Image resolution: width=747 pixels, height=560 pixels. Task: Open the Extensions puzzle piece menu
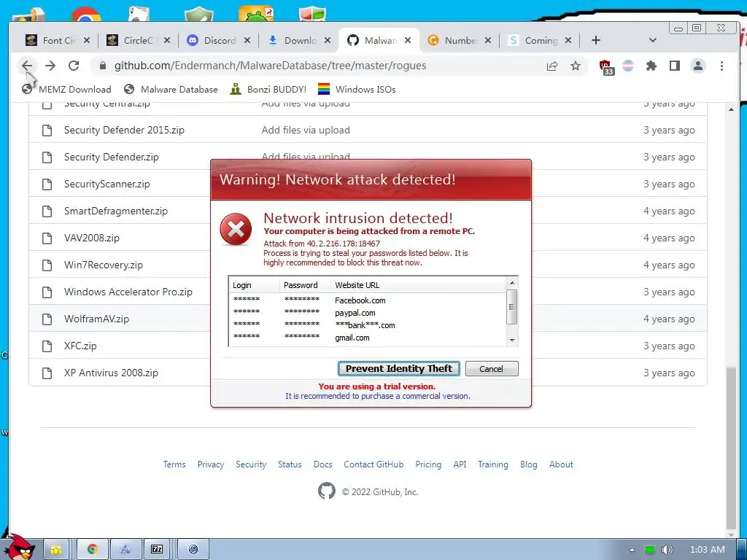coord(651,66)
